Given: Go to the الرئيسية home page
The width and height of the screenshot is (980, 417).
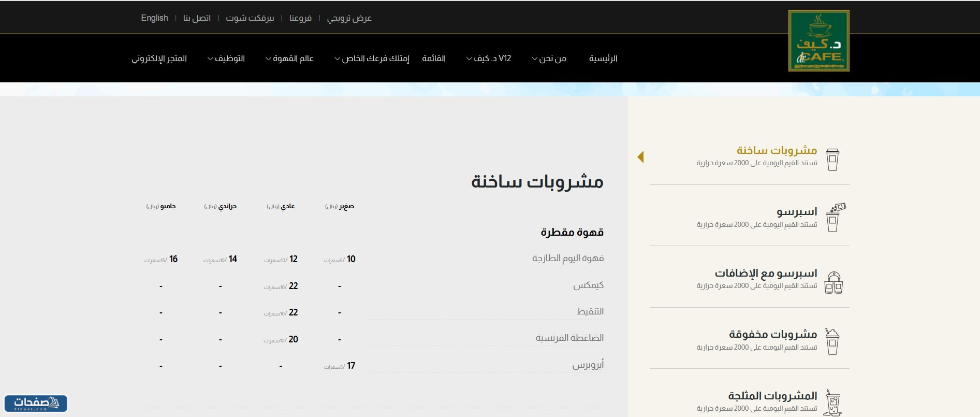Looking at the screenshot, I should pos(603,59).
